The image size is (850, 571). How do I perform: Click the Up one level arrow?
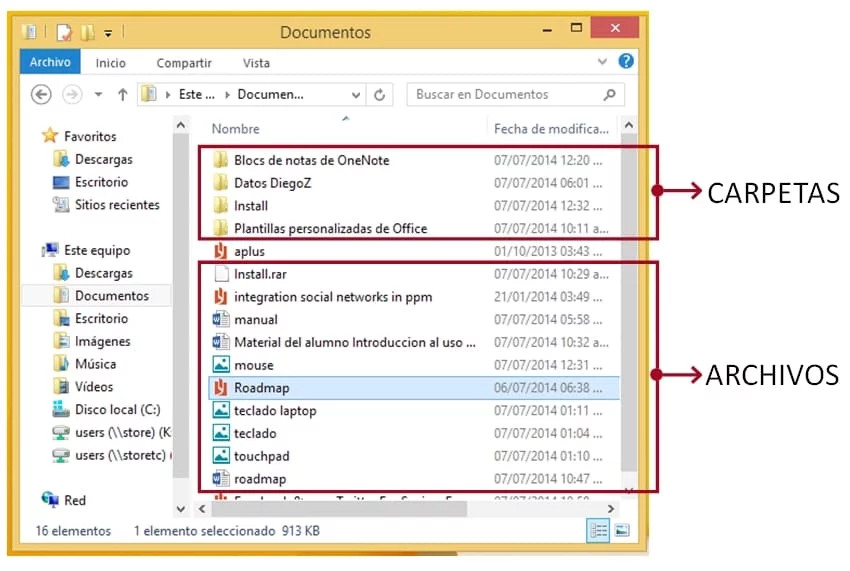coord(122,95)
